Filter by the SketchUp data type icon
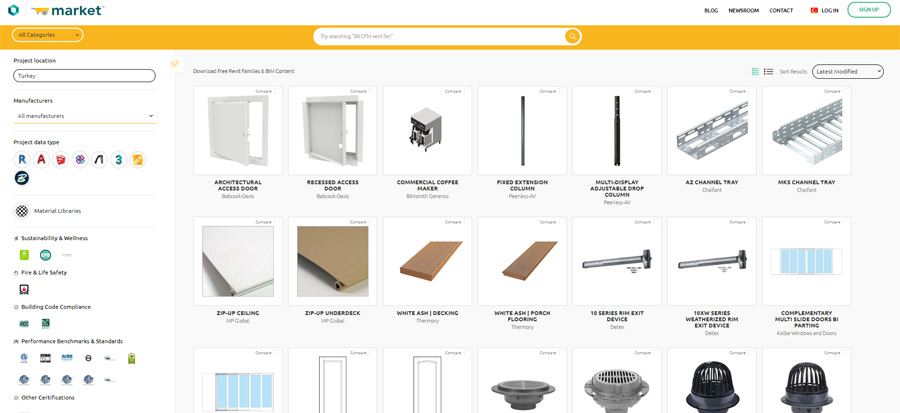 61,159
